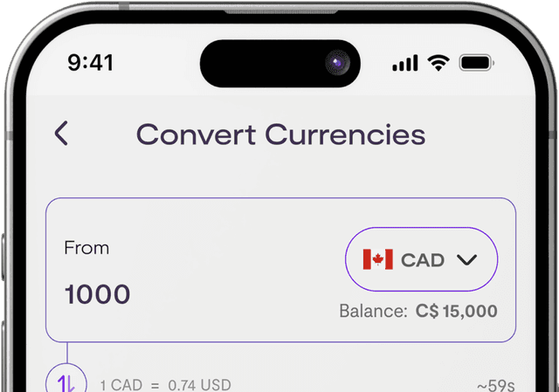Click the Balance: label text

click(x=373, y=311)
